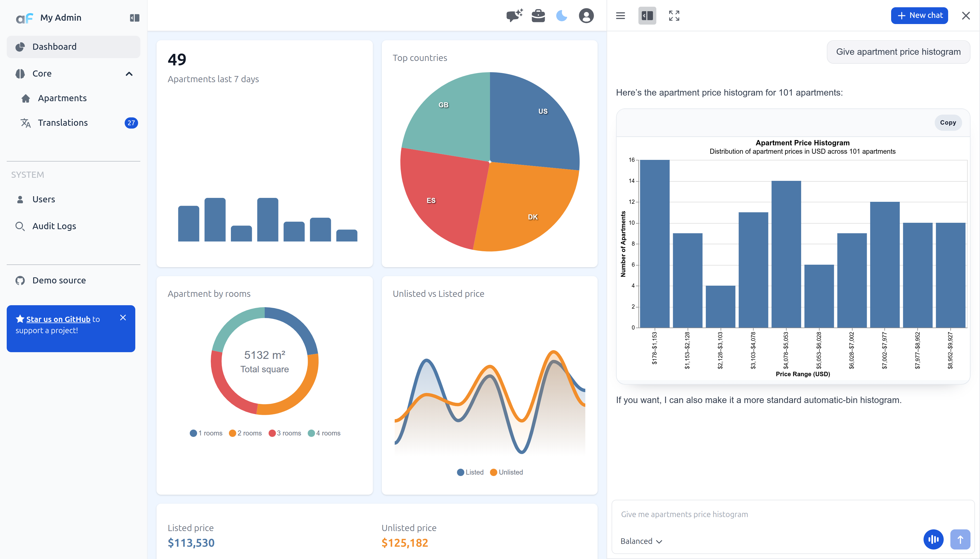This screenshot has width=980, height=559.
Task: Collapse the Core menu group
Action: coord(73,74)
